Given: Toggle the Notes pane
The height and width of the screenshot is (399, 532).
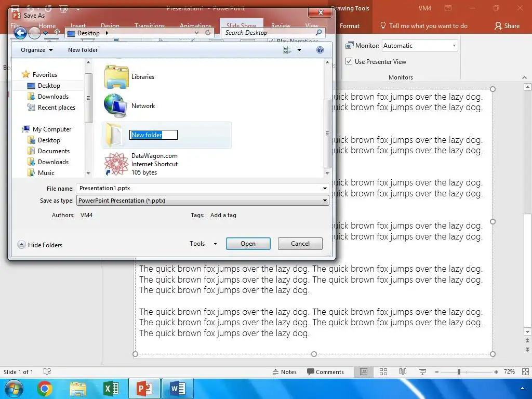Looking at the screenshot, I should coord(285,372).
